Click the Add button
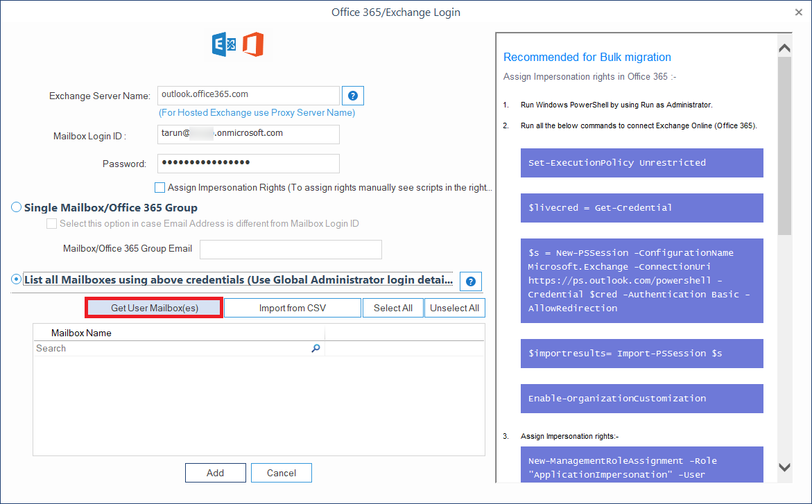The image size is (812, 504). (216, 473)
